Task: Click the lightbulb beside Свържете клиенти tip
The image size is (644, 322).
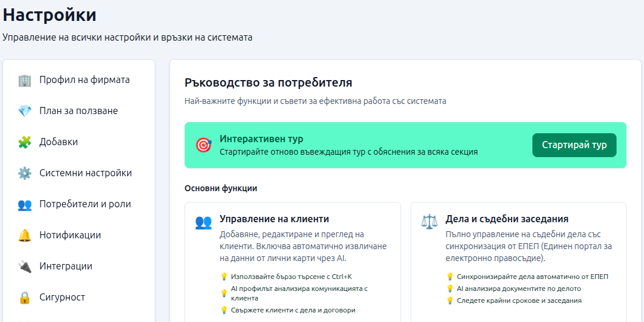Action: coord(224,310)
